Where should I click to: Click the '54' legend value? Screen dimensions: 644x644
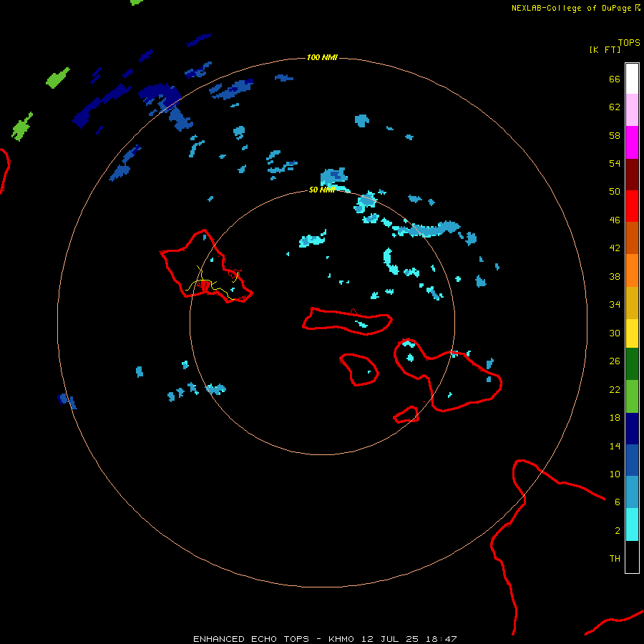point(615,163)
